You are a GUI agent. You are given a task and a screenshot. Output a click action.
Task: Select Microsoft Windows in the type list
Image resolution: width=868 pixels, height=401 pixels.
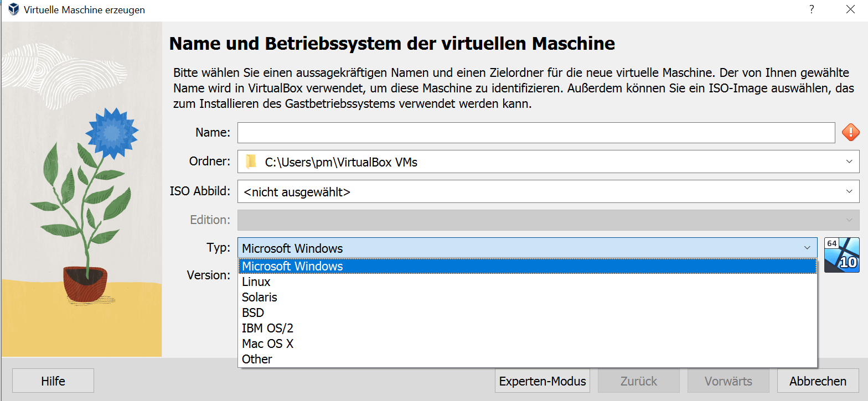(528, 266)
